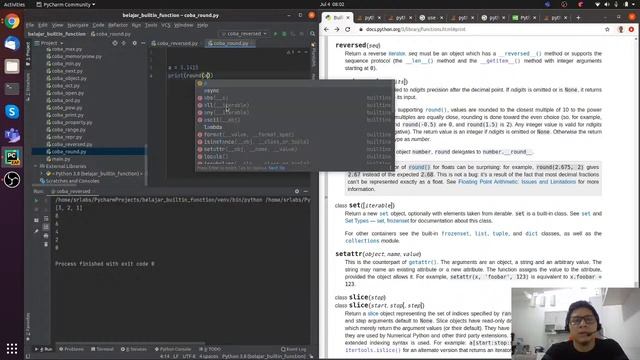Viewport: 640px width, 360px height.
Task: Open OBS Studio from the dock
Action: 12,180
